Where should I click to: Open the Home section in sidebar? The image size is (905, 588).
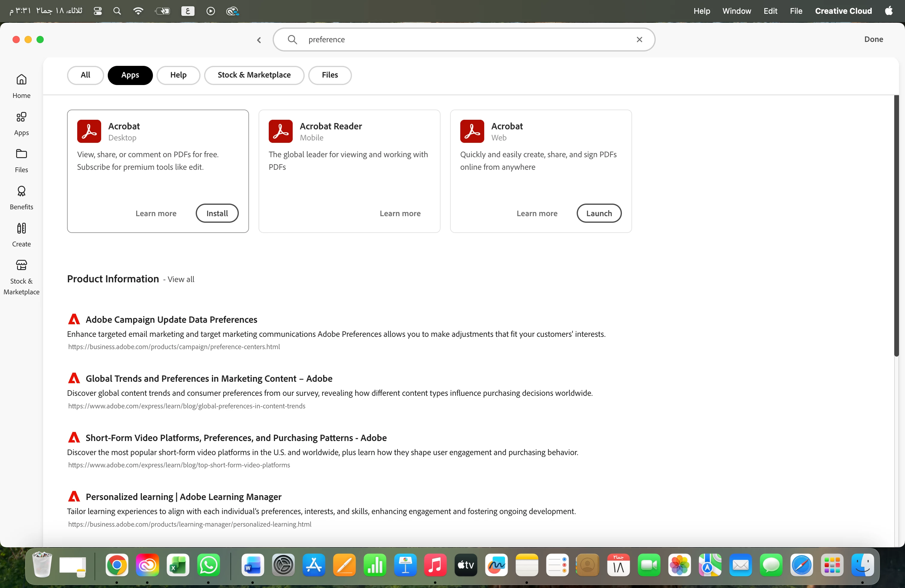tap(21, 86)
